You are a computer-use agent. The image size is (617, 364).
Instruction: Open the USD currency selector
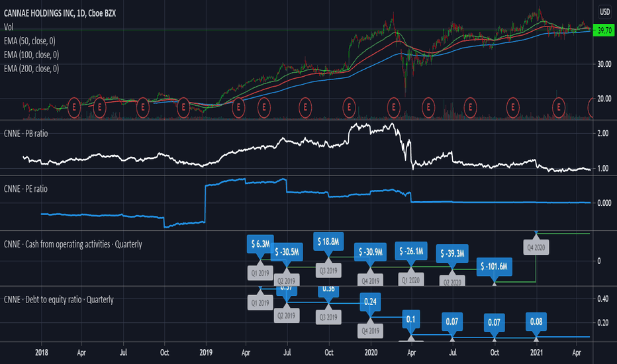(x=605, y=12)
